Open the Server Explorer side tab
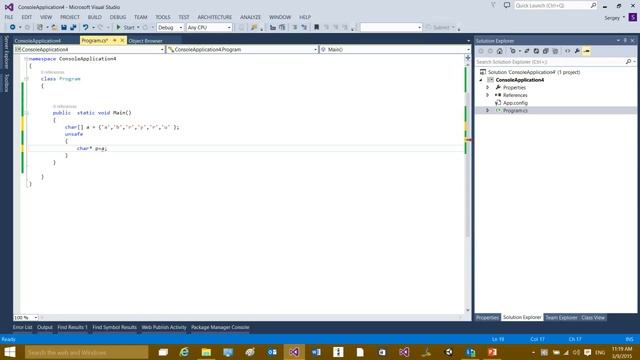Image resolution: width=640 pixels, height=360 pixels. (x=6, y=52)
